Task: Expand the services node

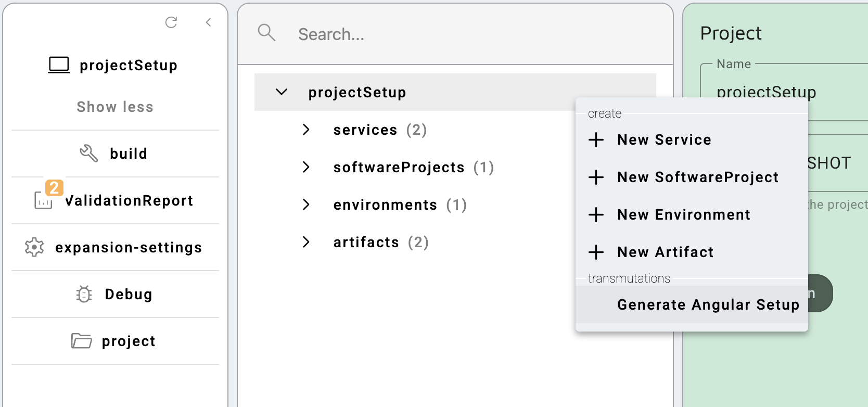Action: click(306, 130)
